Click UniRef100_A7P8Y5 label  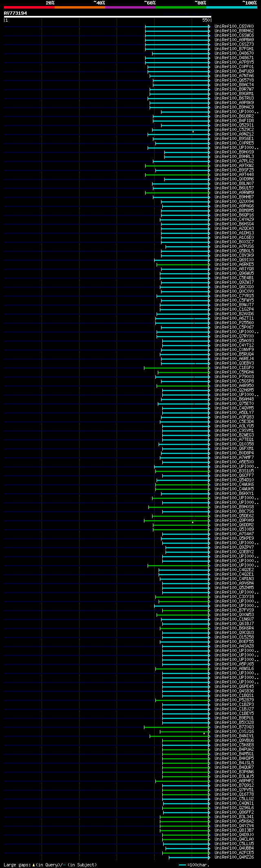pos(234,62)
